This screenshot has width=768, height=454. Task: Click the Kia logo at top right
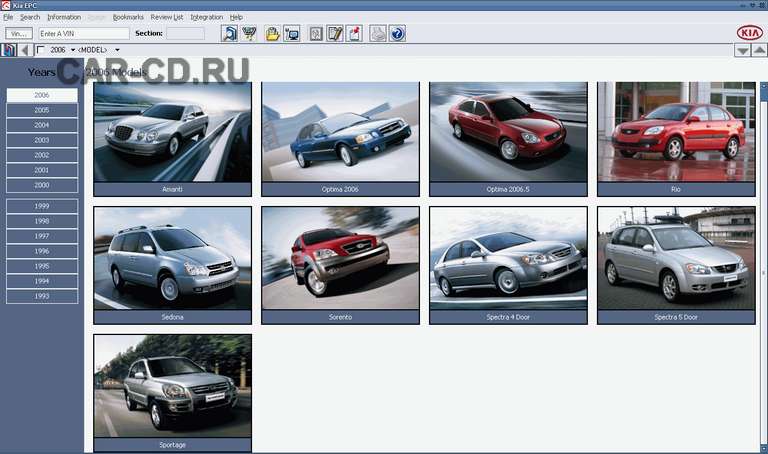[x=749, y=33]
